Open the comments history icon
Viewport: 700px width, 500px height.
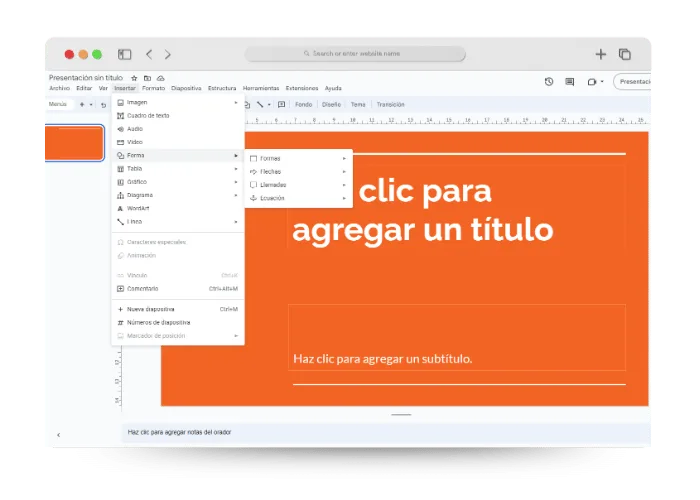[x=570, y=82]
